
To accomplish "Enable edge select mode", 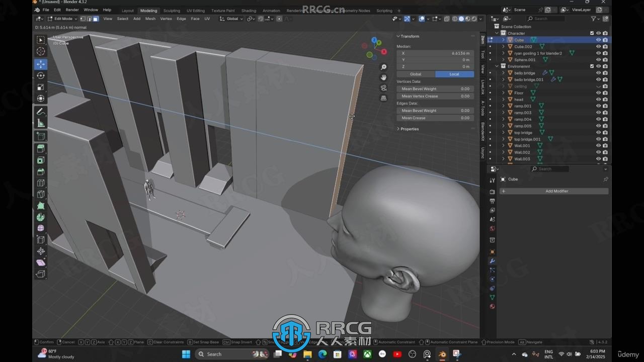I will point(89,19).
